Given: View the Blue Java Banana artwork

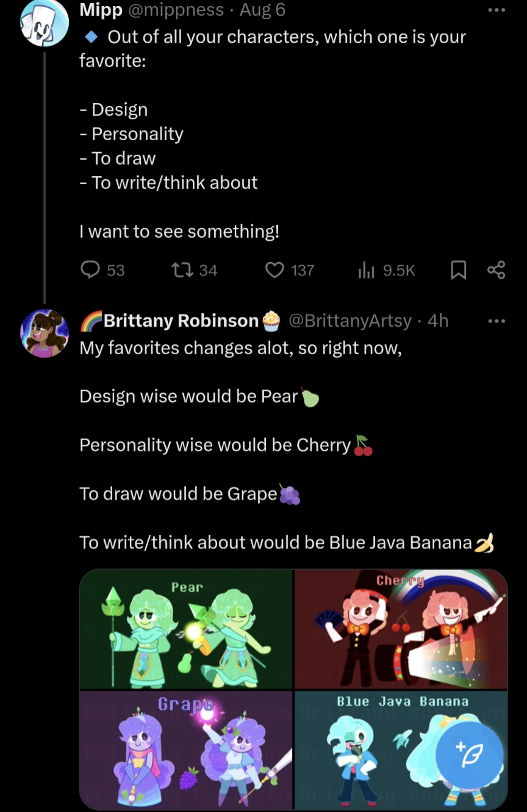Looking at the screenshot, I should (401, 750).
